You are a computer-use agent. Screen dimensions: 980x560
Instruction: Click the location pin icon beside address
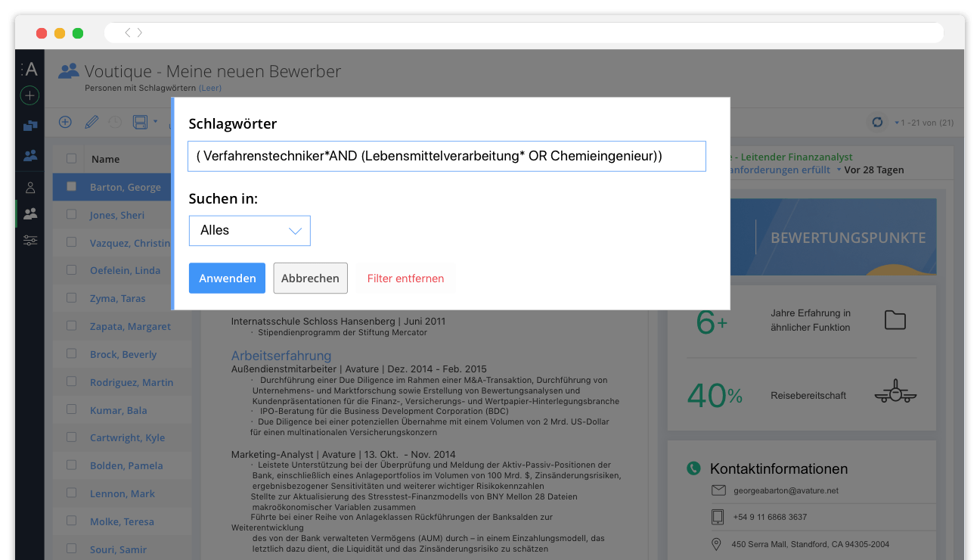[717, 544]
